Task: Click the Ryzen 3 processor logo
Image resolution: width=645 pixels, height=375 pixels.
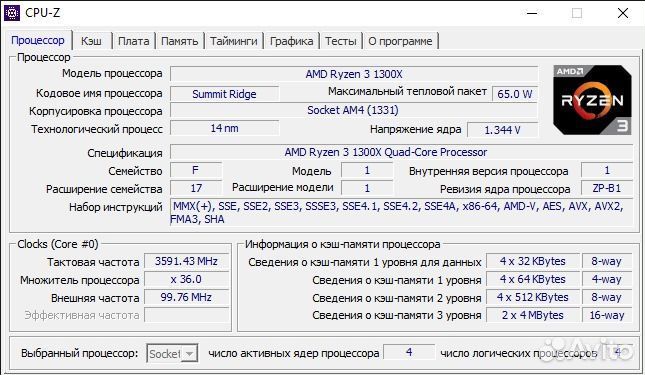Action: coord(592,100)
